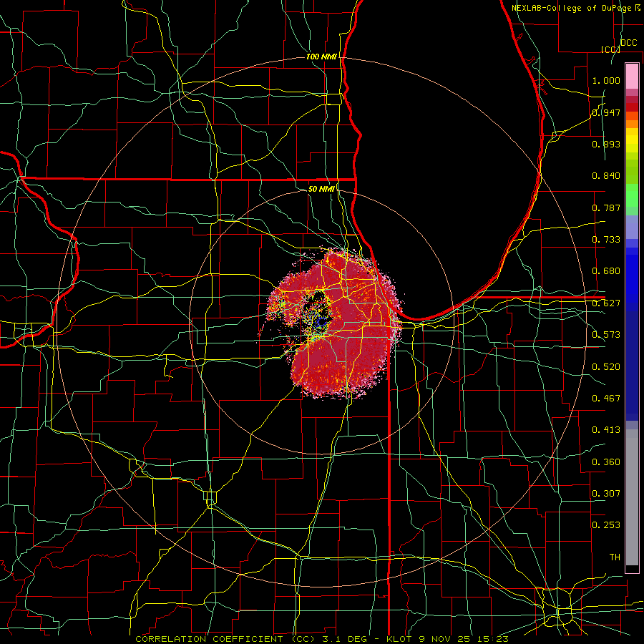Viewport: 644px width, 644px height.
Task: Select the 0.307 scale value
Action: click(x=606, y=494)
